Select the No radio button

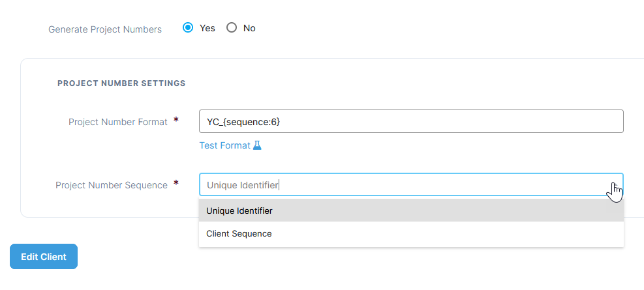(x=231, y=28)
